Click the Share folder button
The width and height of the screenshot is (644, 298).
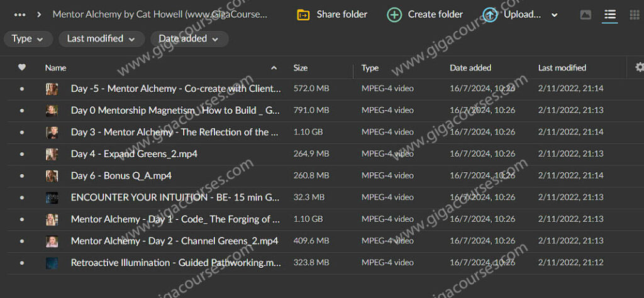pos(332,14)
